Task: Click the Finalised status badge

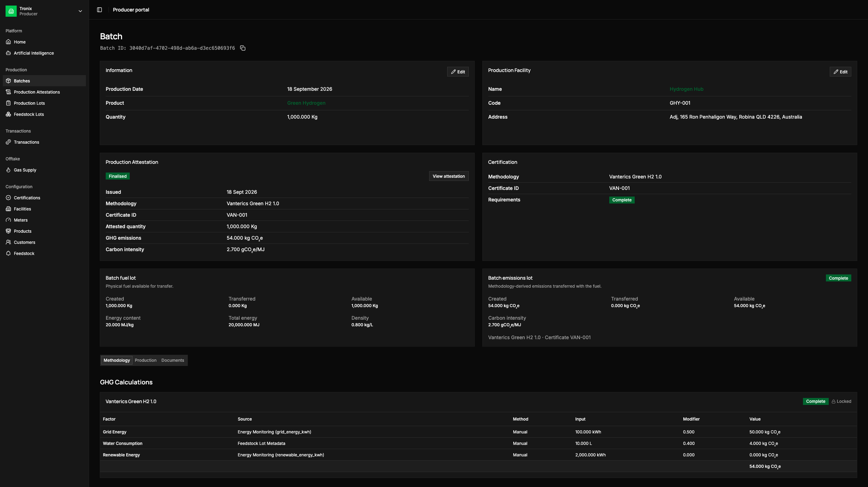Action: pyautogui.click(x=118, y=176)
